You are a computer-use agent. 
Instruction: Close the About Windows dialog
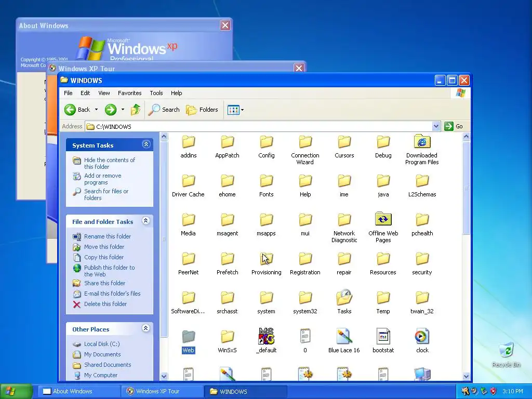pyautogui.click(x=225, y=25)
